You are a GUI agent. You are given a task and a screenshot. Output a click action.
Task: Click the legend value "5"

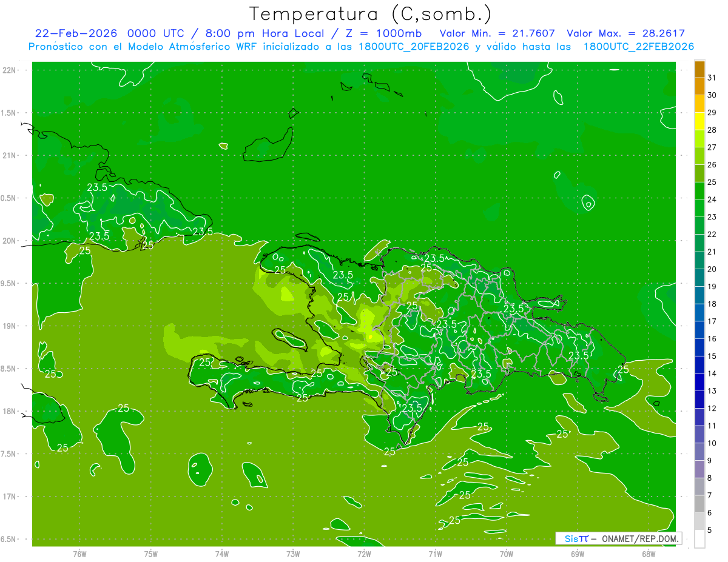click(710, 529)
